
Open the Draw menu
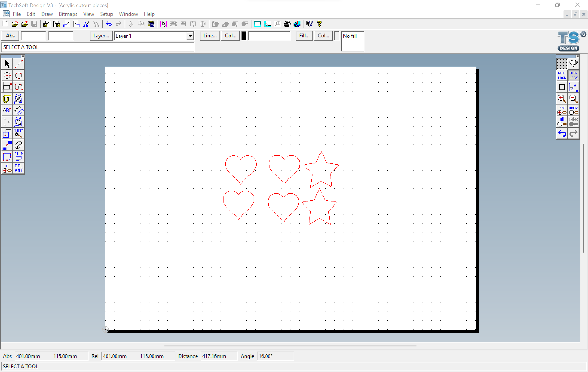tap(47, 14)
